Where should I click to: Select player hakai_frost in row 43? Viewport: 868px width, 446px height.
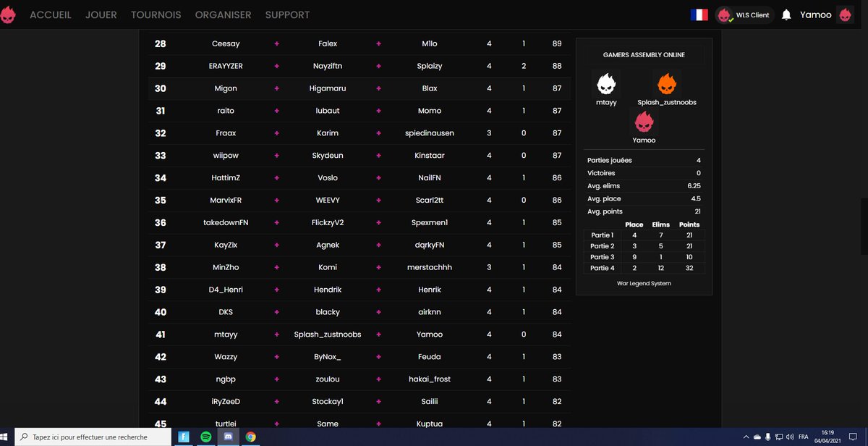pyautogui.click(x=430, y=380)
